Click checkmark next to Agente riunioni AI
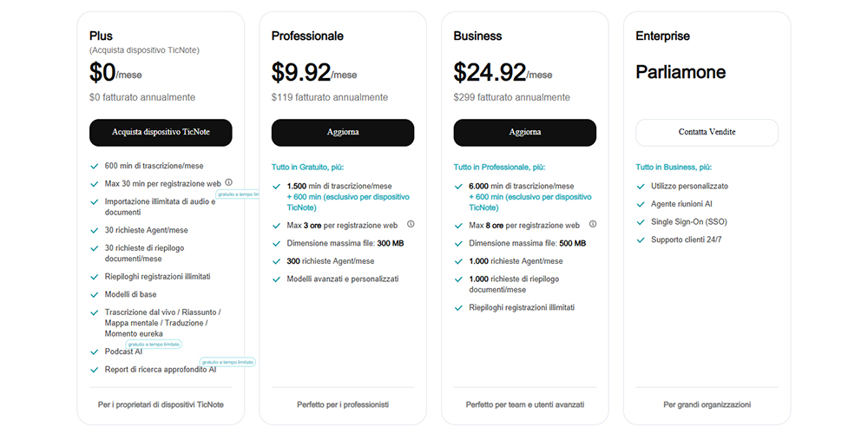Image resolution: width=868 pixels, height=434 pixels. click(x=641, y=204)
